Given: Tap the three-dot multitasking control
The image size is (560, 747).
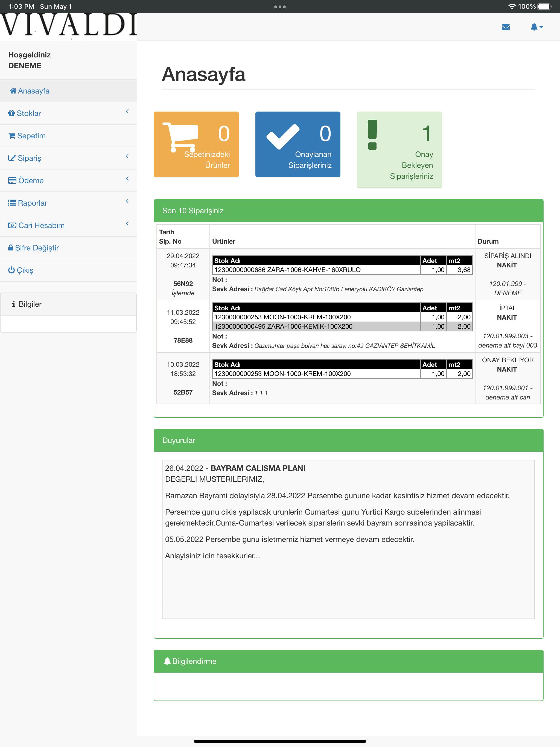Looking at the screenshot, I should pyautogui.click(x=280, y=7).
